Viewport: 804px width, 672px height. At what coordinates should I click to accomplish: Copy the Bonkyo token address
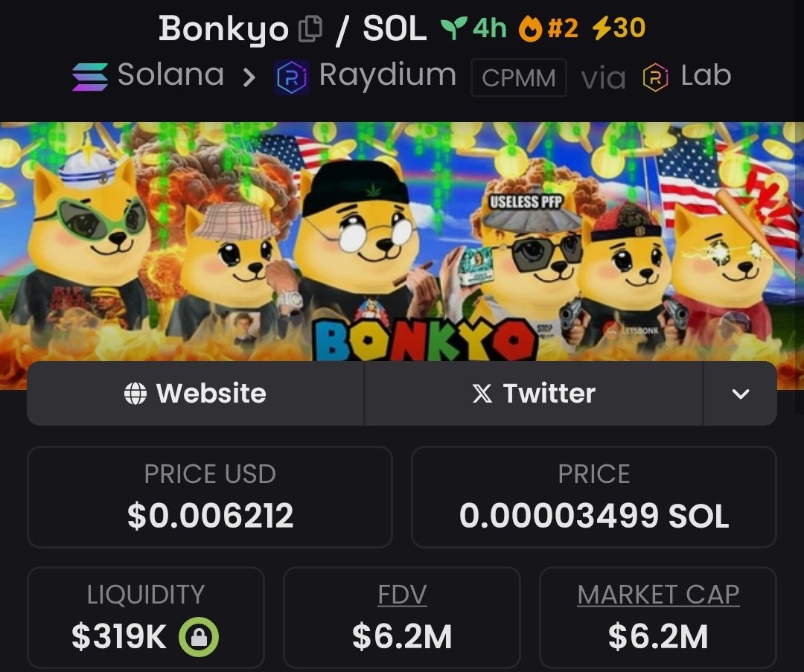coord(310,28)
